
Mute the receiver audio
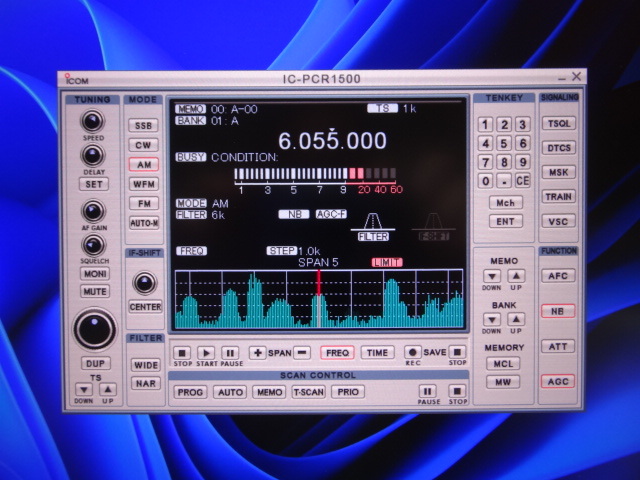pyautogui.click(x=94, y=291)
